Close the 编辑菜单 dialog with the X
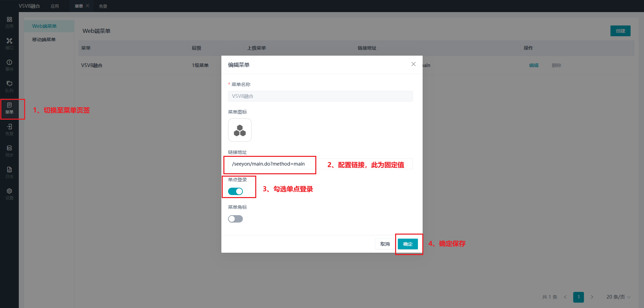The width and height of the screenshot is (644, 308). [414, 64]
